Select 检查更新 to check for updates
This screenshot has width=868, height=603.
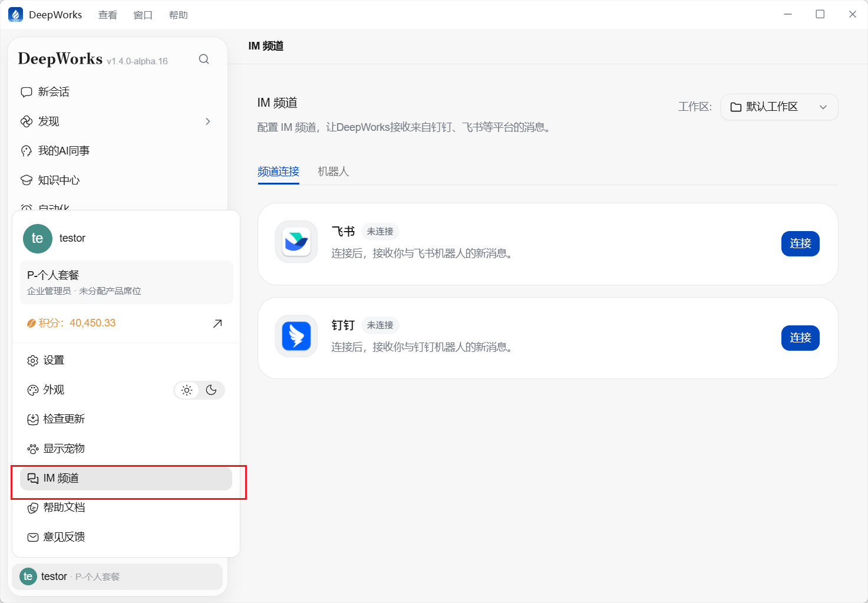[x=126, y=419]
